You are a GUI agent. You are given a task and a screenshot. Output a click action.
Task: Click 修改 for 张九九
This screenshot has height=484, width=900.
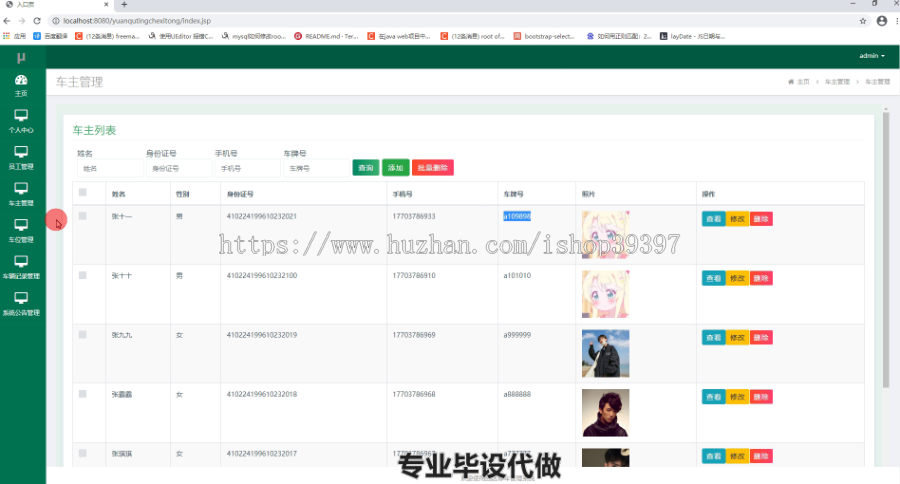pyautogui.click(x=737, y=338)
